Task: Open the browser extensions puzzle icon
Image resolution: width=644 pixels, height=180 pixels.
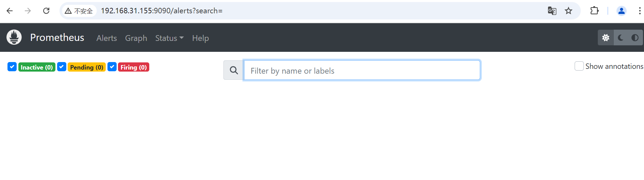Action: [x=594, y=11]
